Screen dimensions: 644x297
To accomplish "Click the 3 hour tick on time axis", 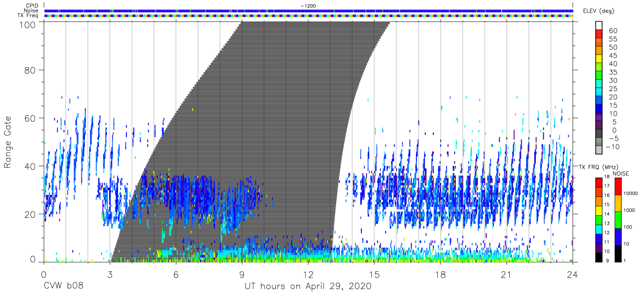I will (110, 274).
